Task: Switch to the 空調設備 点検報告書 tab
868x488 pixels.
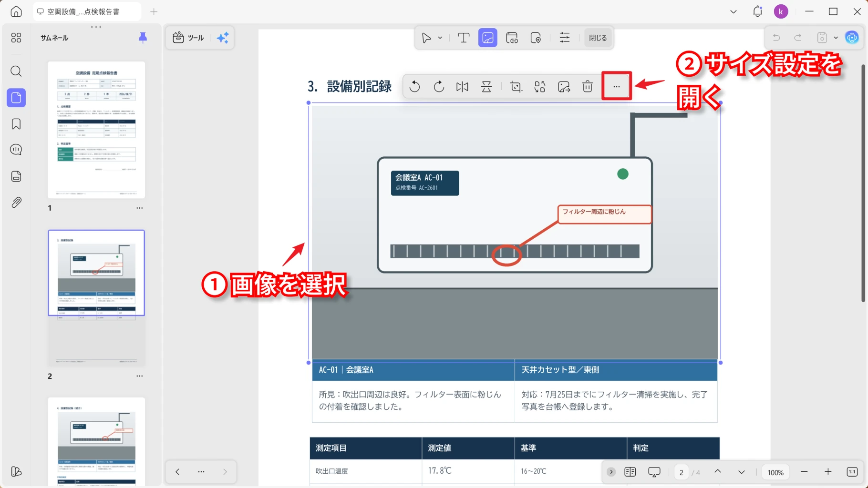Action: [x=87, y=11]
